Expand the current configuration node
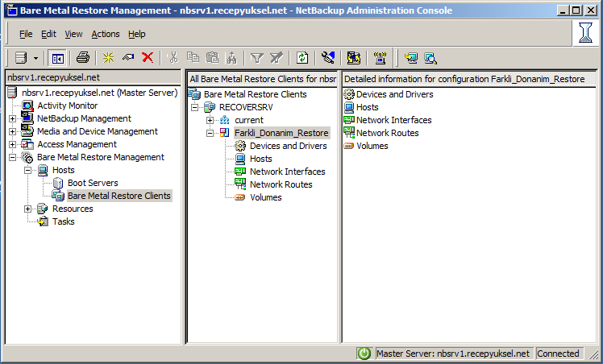The width and height of the screenshot is (603, 364). [x=210, y=120]
